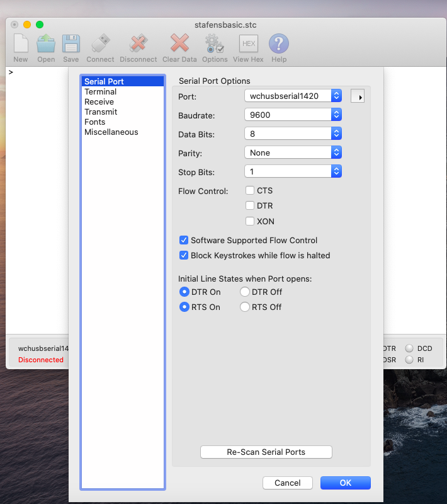The image size is (447, 504).
Task: Click the New document toolbar icon
Action: (x=21, y=45)
